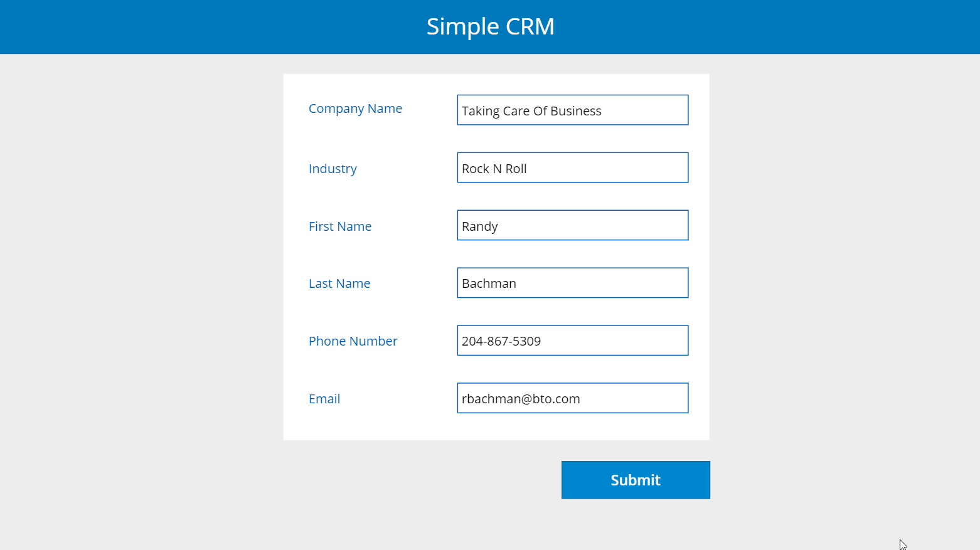
Task: Click the rbachman@bto.com email text
Action: (521, 399)
